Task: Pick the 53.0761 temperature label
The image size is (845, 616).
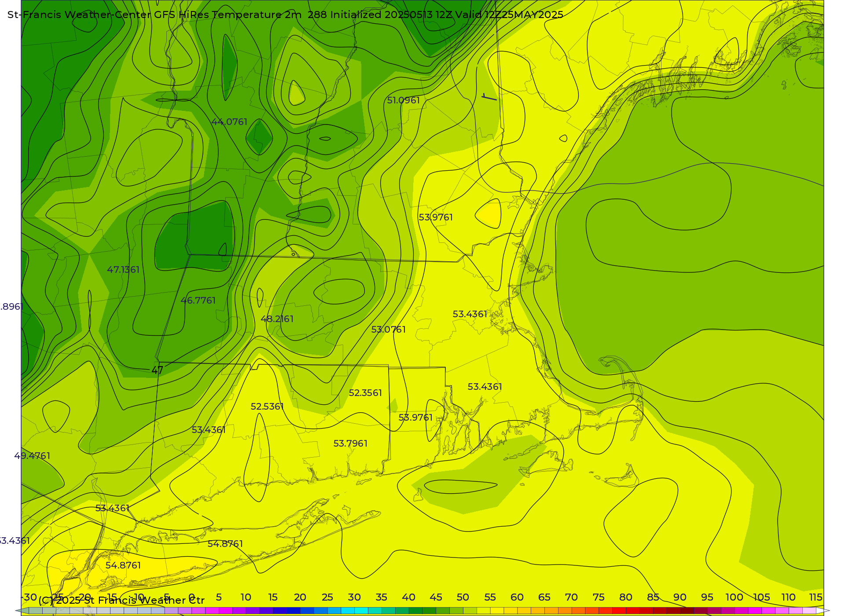Action: 389,330
